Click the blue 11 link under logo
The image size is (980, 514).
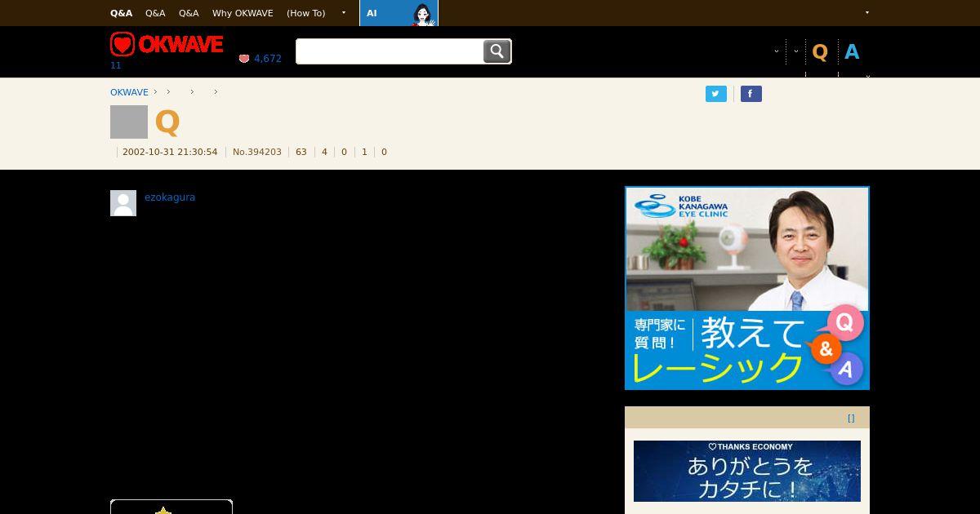point(115,65)
